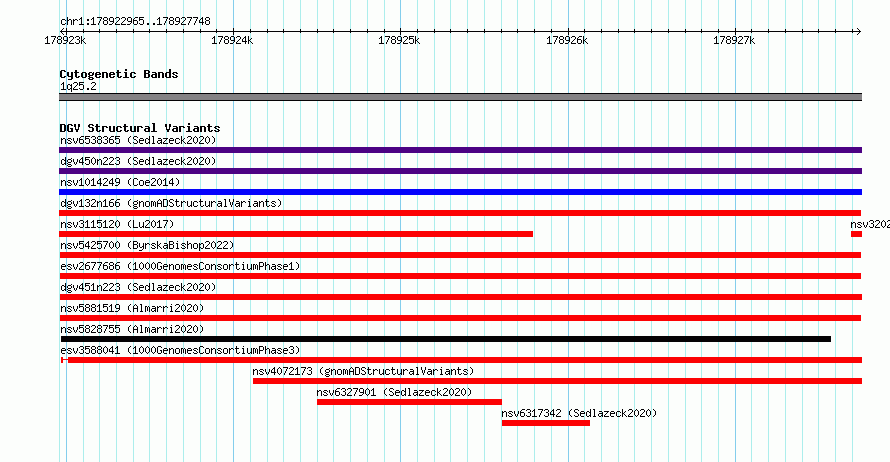Click the nsv6327901 (Sedlazeck2020) label
The height and width of the screenshot is (462, 890).
point(394,392)
